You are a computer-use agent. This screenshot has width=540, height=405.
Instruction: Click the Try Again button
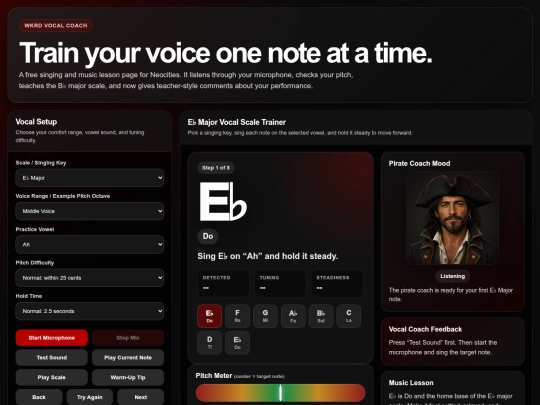point(90,397)
